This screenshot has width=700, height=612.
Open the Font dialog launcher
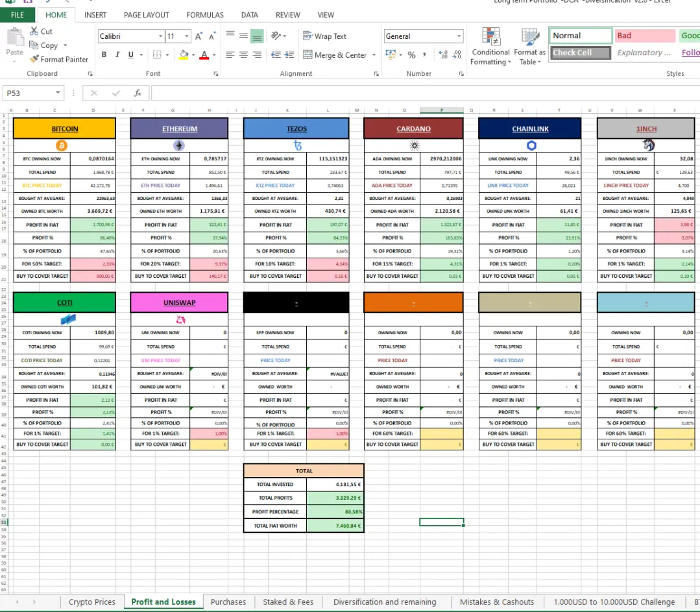point(215,74)
